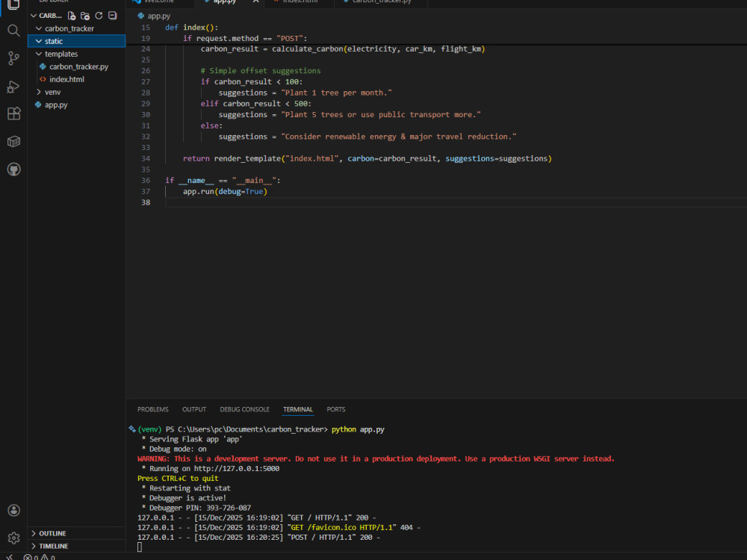Click New File icon in Explorer header
Viewport: 747px width, 560px height.
tap(72, 16)
